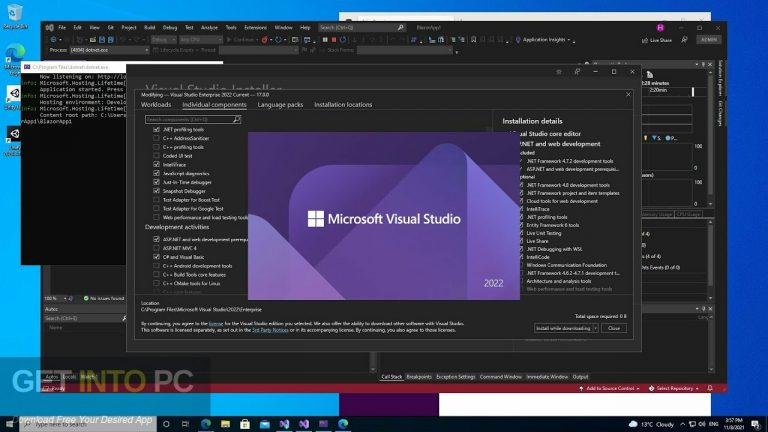The width and height of the screenshot is (768, 432).
Task: Open the Any CPU platform dropdown
Action: (201, 40)
